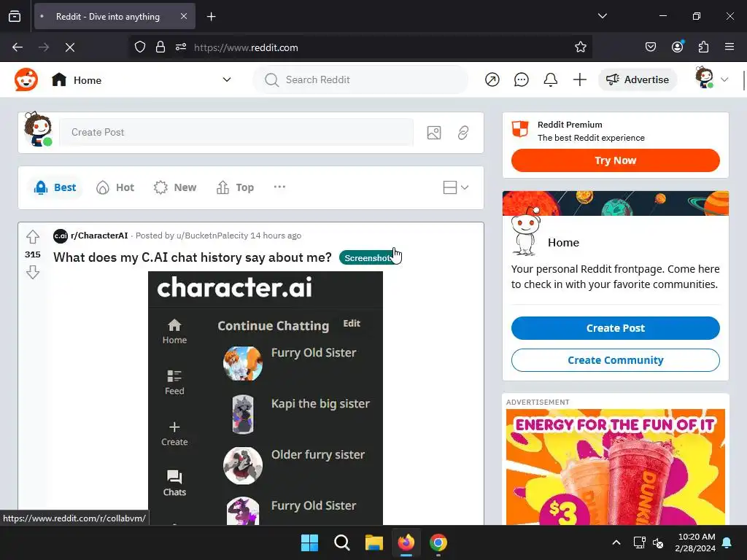Image resolution: width=747 pixels, height=560 pixels.
Task: Open the Popular arrow icon in header
Action: 492,79
